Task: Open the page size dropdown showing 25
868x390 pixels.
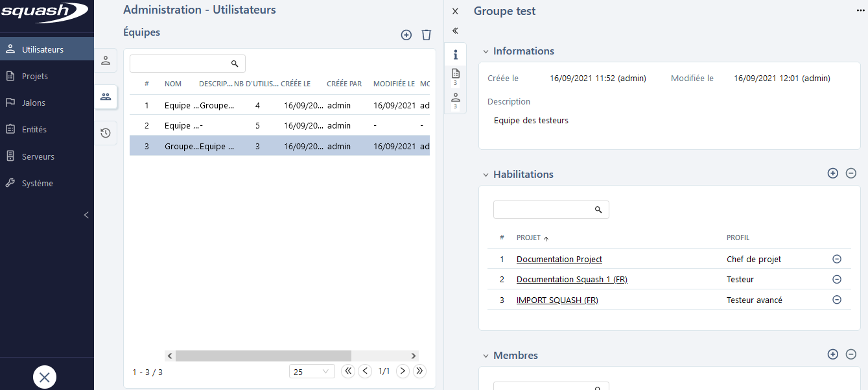Action: pyautogui.click(x=312, y=371)
